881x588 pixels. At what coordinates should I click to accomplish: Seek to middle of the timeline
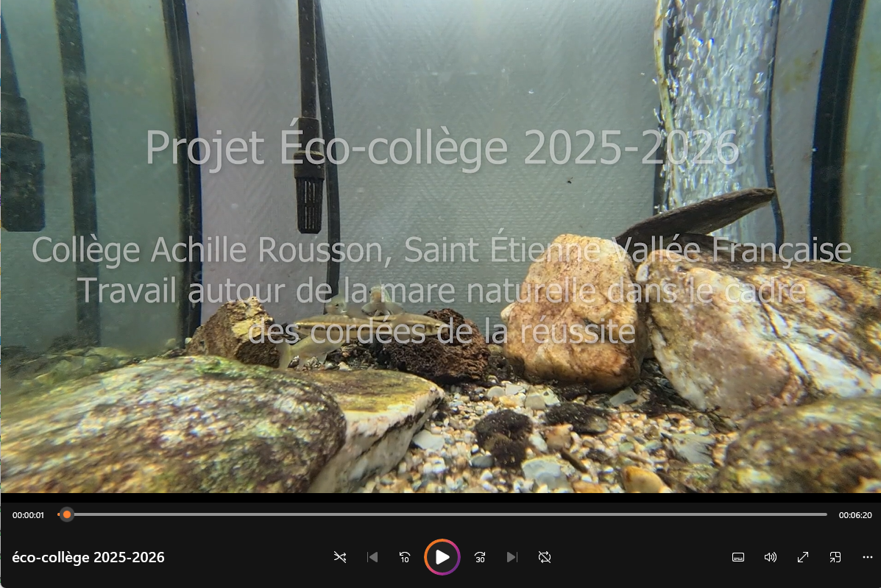point(442,514)
